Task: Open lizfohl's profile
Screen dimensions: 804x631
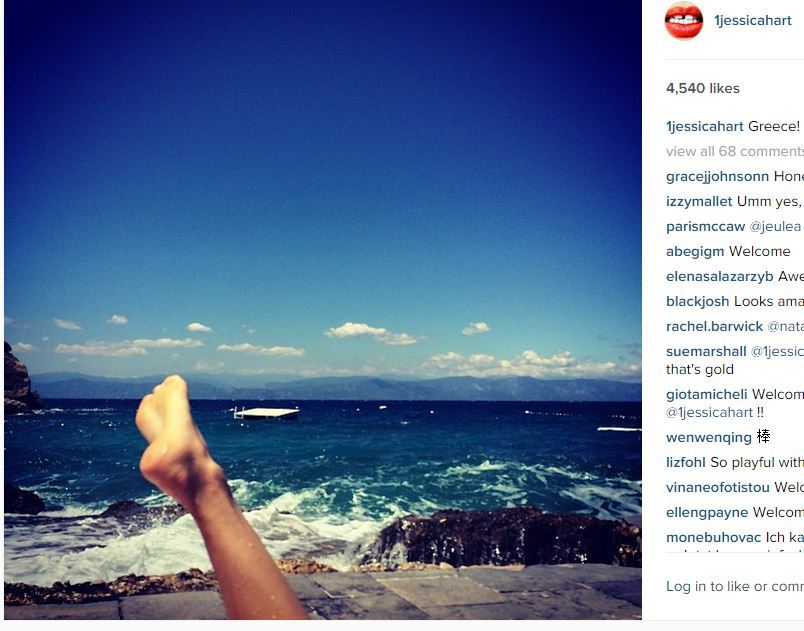Action: pos(686,462)
